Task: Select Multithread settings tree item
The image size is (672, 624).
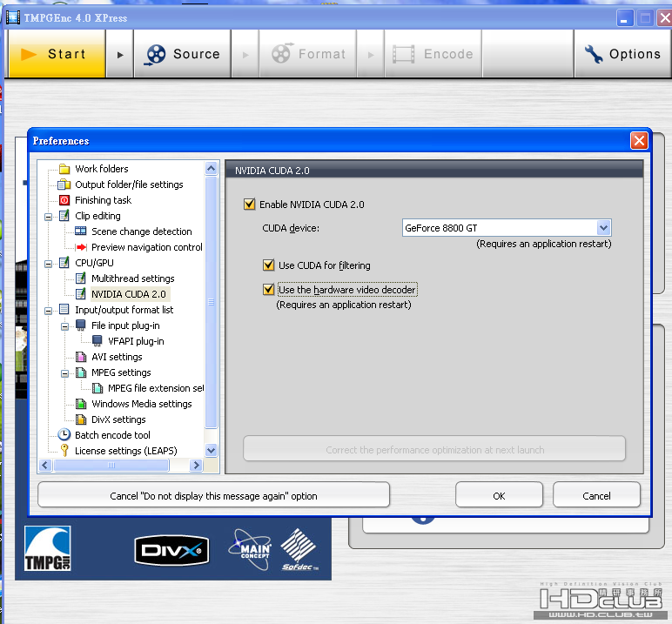Action: coord(133,278)
